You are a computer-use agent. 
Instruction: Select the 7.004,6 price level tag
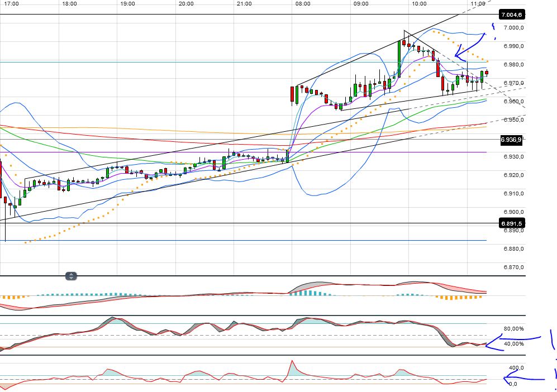point(512,15)
